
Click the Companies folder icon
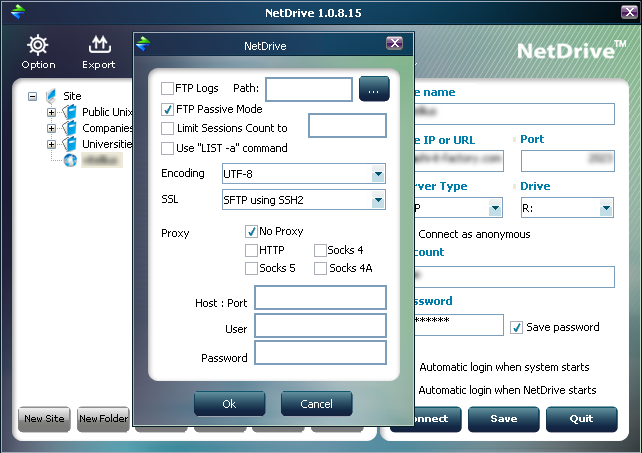coord(70,128)
